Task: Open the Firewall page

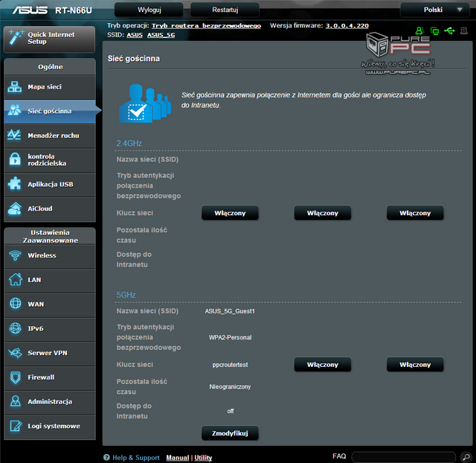Action: pos(50,377)
